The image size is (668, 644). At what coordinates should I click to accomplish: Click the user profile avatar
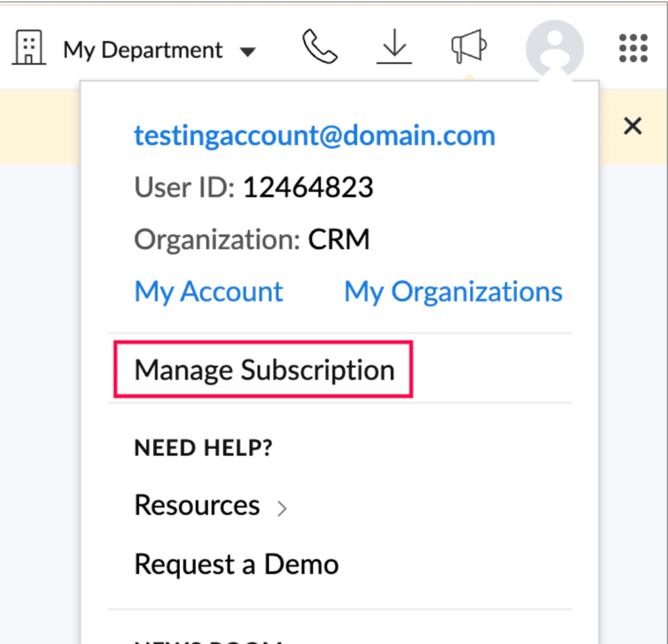pyautogui.click(x=555, y=48)
